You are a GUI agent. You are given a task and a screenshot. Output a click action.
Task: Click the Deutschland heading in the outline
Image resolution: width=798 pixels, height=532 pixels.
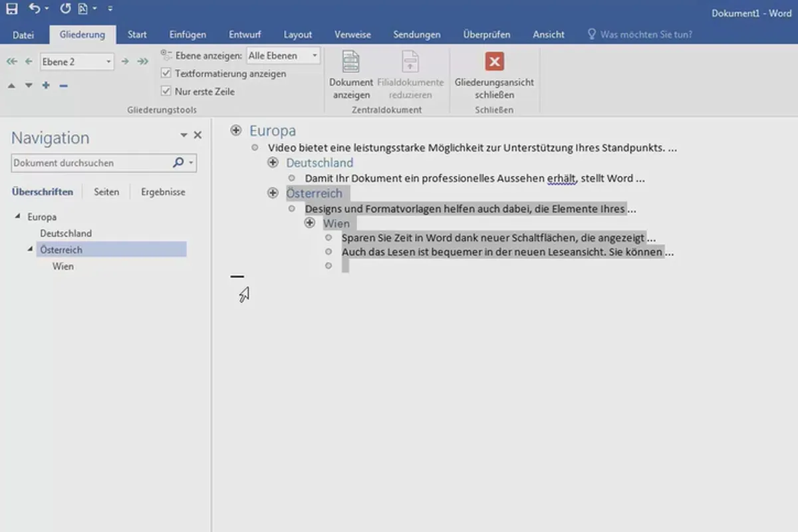tap(320, 162)
